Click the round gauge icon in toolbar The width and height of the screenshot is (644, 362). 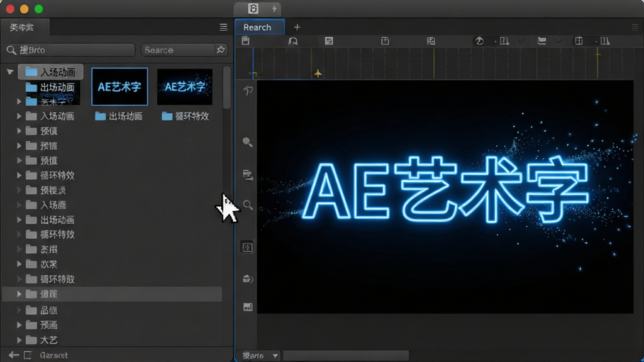[x=479, y=41]
